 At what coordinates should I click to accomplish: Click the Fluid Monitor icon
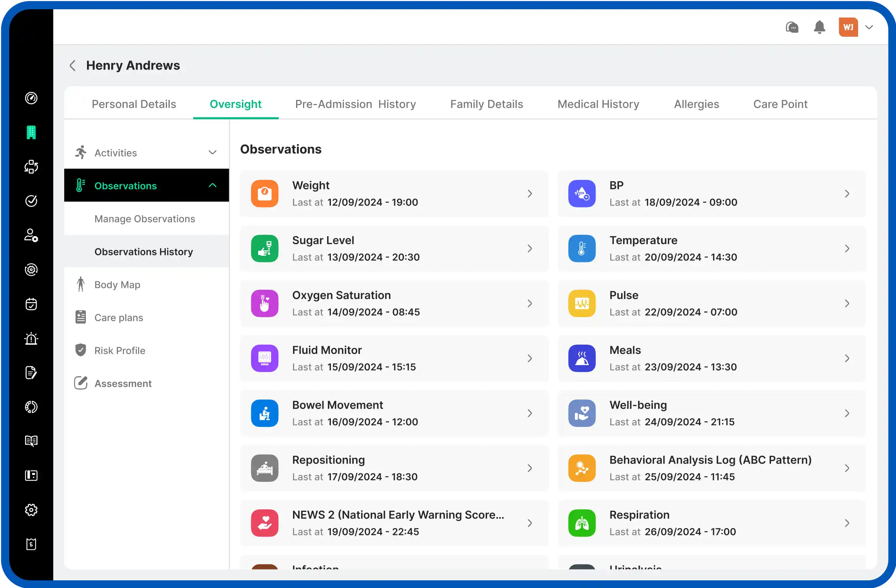[x=265, y=358]
